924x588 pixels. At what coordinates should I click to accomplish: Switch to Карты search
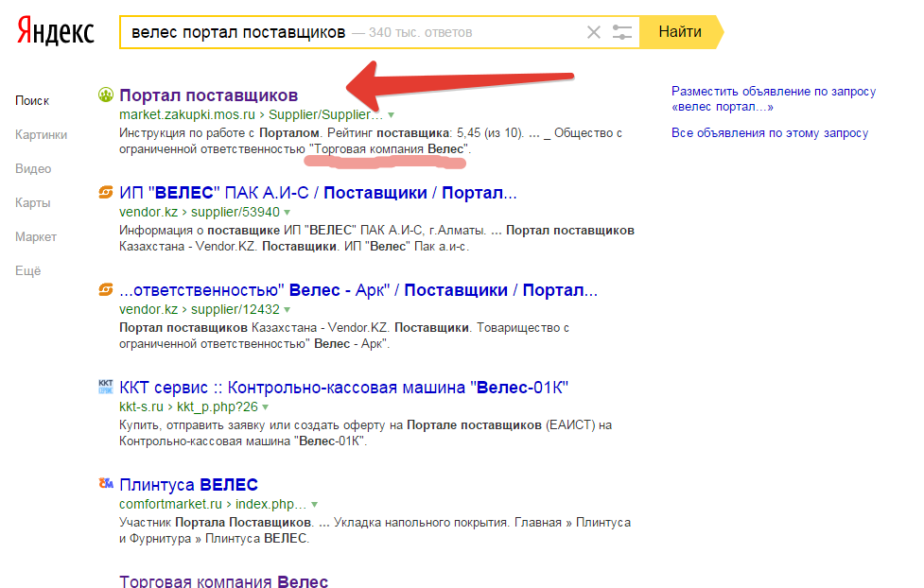pos(33,203)
